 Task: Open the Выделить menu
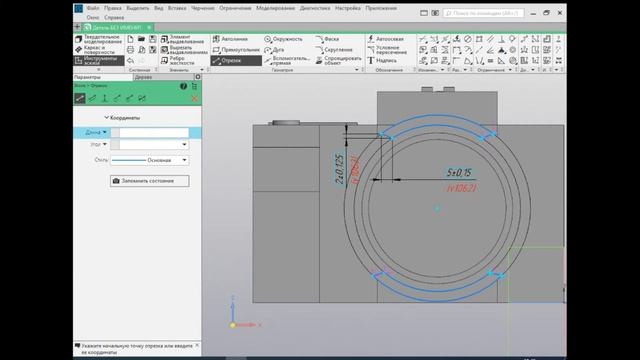138,8
